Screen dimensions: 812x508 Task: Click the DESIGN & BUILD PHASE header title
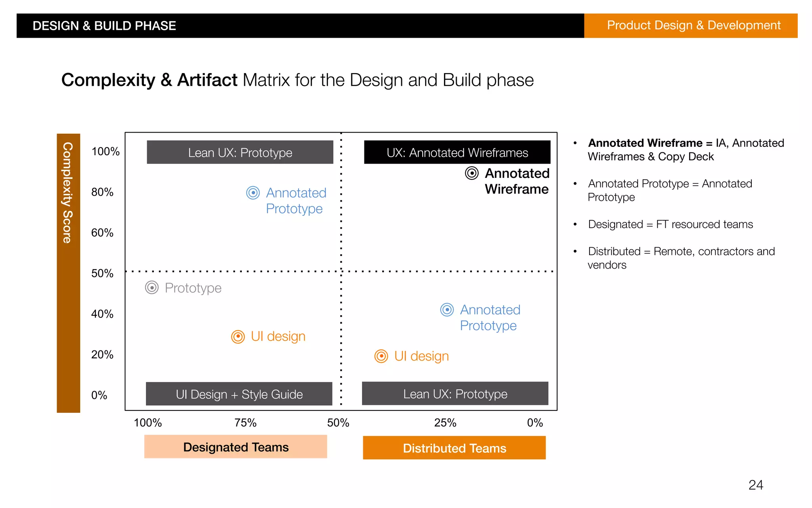click(104, 26)
